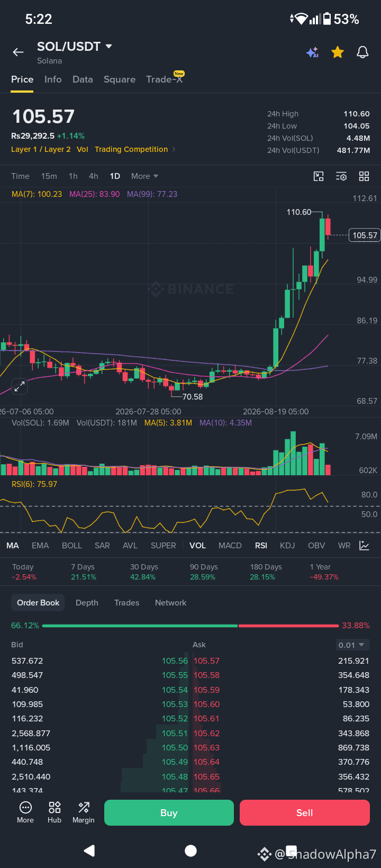Toggle the WR sub-indicator
The image size is (381, 868).
click(344, 546)
